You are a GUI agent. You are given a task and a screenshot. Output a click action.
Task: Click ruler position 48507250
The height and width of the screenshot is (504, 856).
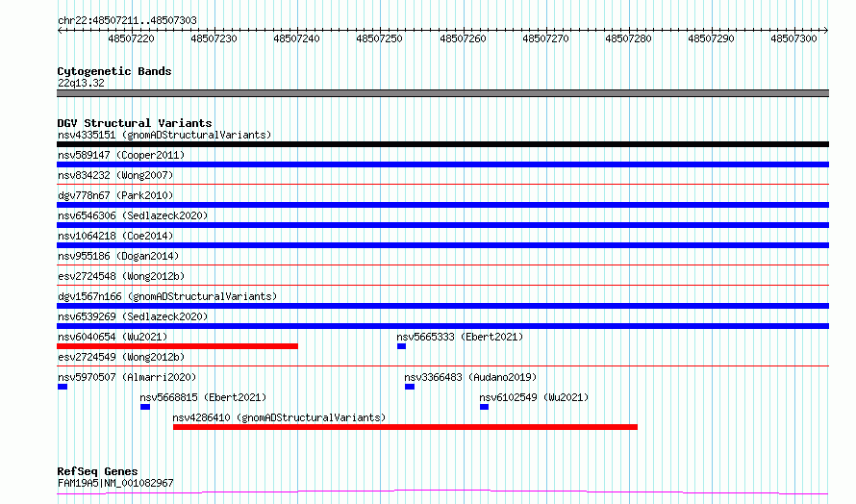pyautogui.click(x=379, y=38)
